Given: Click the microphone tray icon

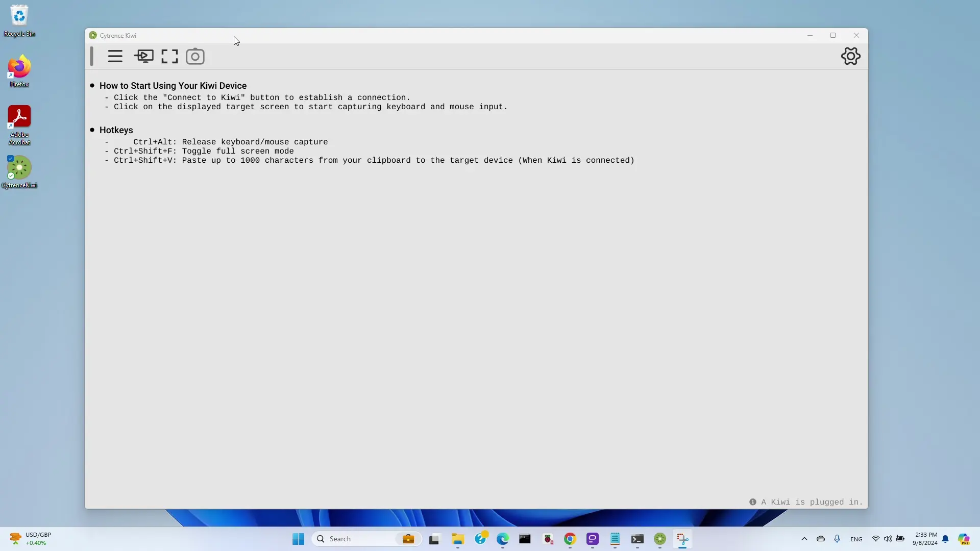Looking at the screenshot, I should click(837, 539).
